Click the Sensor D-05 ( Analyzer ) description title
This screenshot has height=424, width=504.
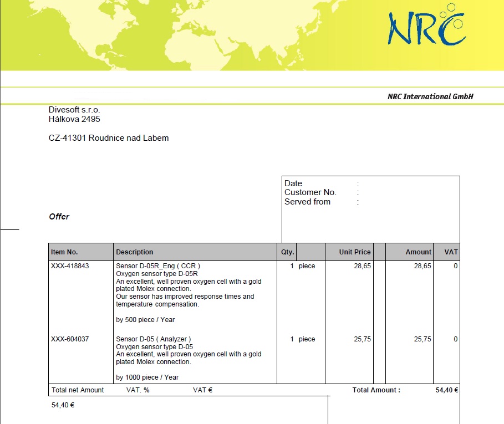point(154,339)
